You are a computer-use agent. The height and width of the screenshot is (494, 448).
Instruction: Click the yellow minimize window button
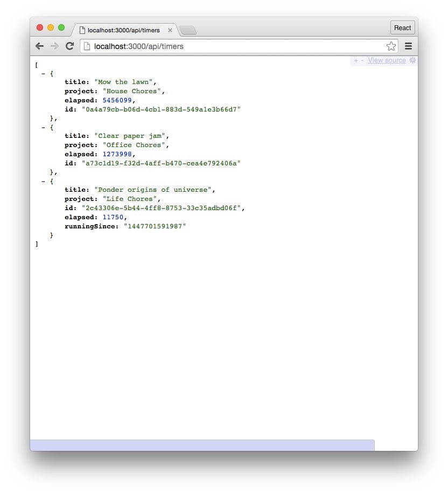pyautogui.click(x=51, y=27)
